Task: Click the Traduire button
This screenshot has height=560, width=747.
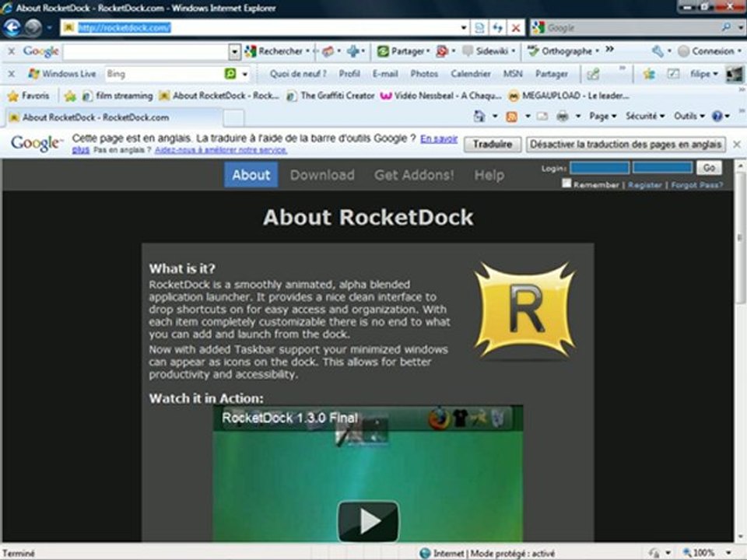Action: click(493, 145)
